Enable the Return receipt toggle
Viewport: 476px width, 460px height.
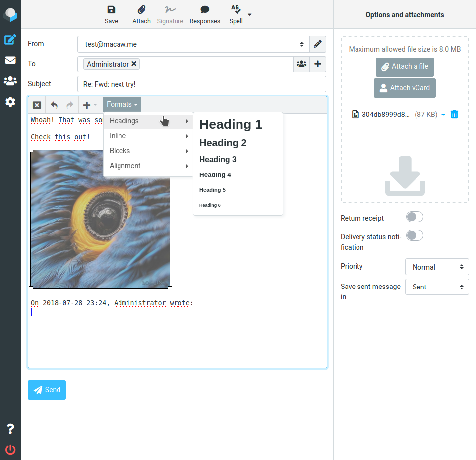pyautogui.click(x=415, y=217)
